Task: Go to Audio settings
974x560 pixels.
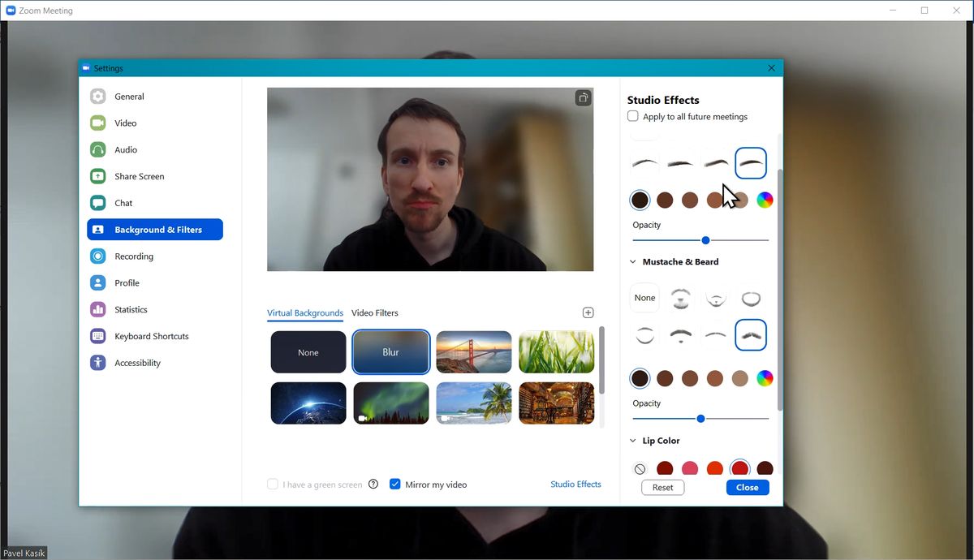Action: tap(154, 150)
